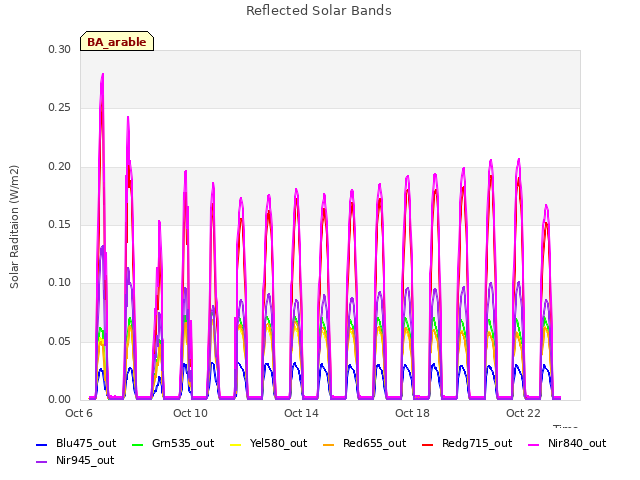Click the BA_arable label box
Image resolution: width=640 pixels, height=480 pixels.
click(x=117, y=41)
